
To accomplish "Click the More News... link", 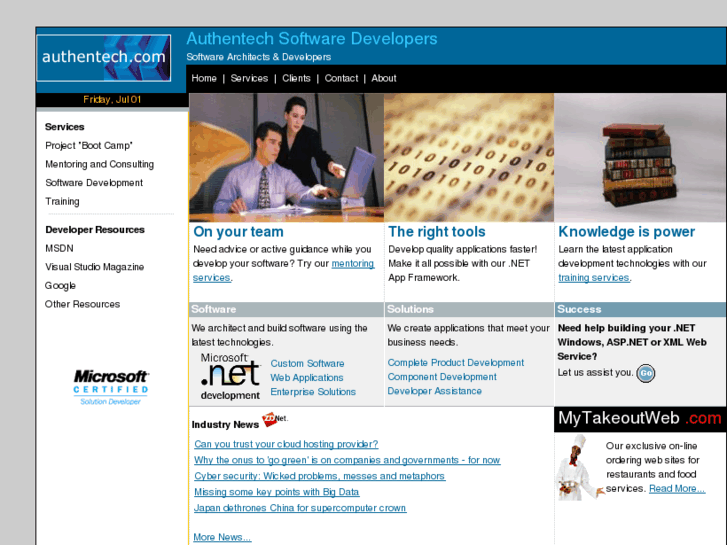I will [222, 537].
